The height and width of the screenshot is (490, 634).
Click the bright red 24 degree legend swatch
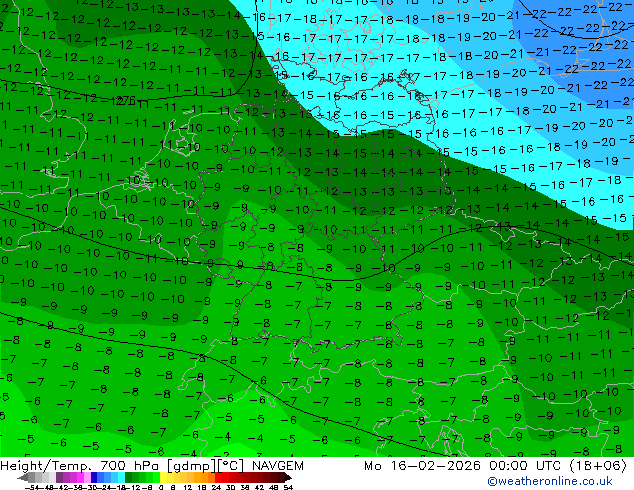pyautogui.click(x=218, y=477)
